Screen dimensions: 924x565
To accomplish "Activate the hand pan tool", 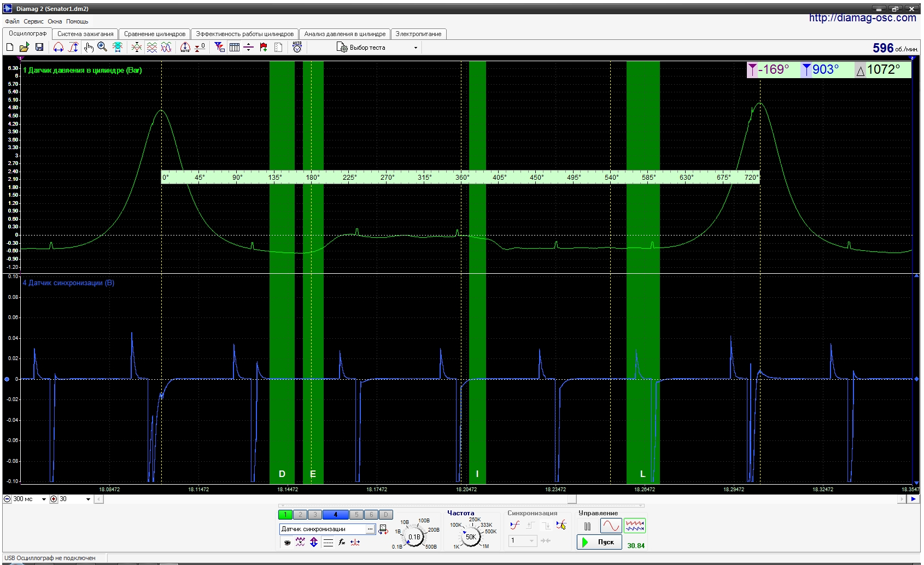I will pyautogui.click(x=89, y=48).
